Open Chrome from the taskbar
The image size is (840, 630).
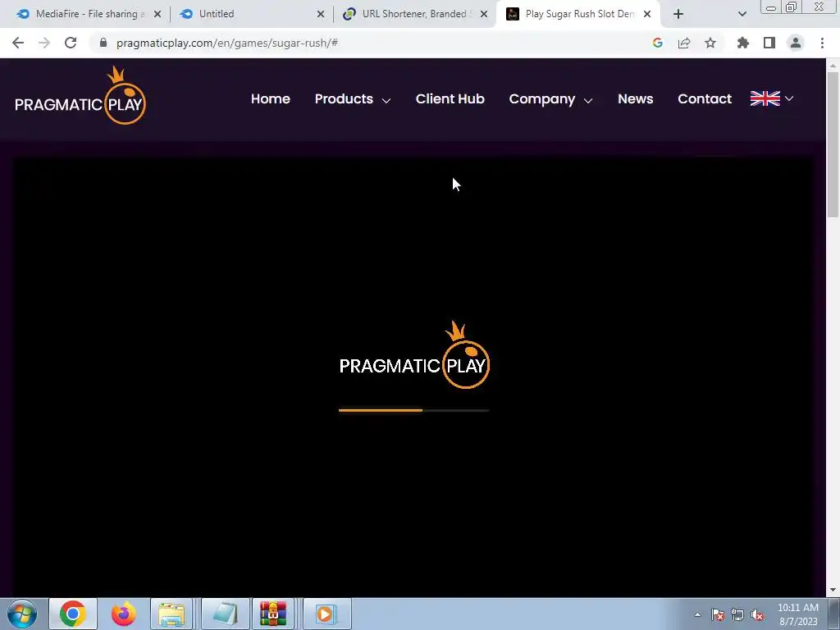(73, 614)
